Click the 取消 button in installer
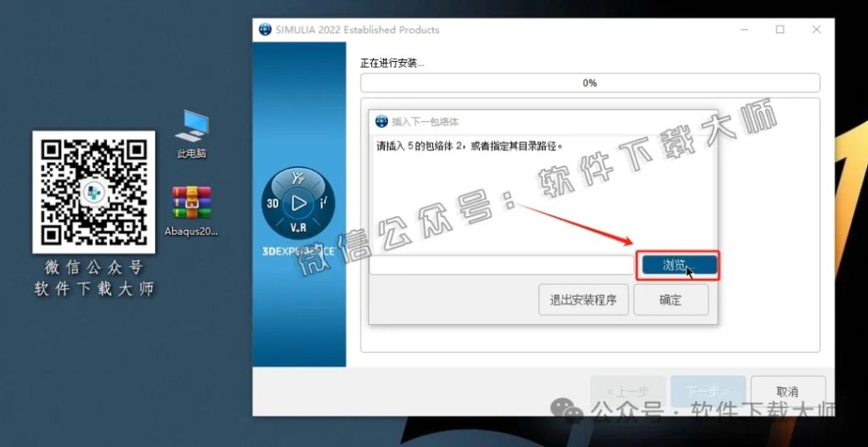868x447 pixels. pos(787,392)
